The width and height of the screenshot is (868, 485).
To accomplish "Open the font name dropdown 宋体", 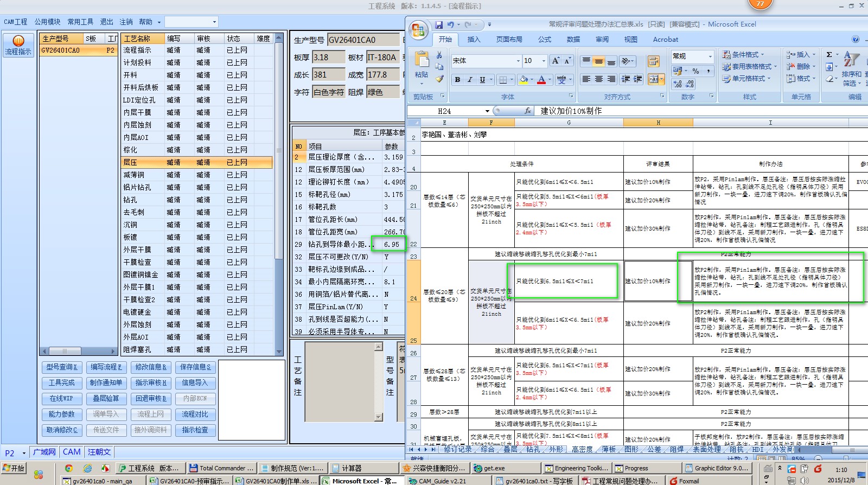I will [x=518, y=61].
